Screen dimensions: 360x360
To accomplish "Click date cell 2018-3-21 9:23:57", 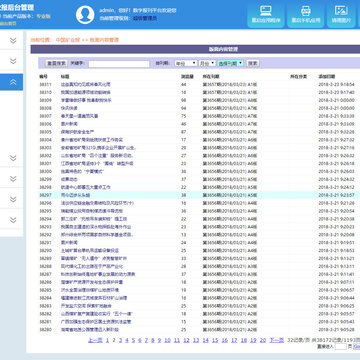I will [x=336, y=195].
